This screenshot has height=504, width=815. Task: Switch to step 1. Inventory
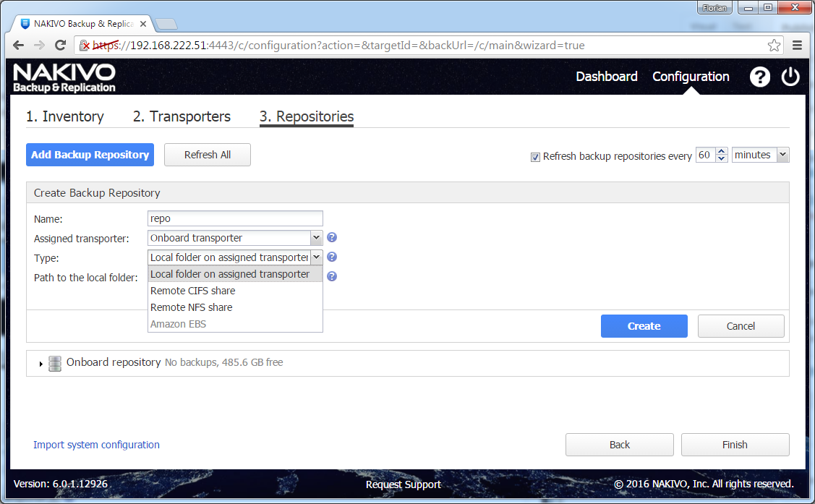(x=65, y=116)
